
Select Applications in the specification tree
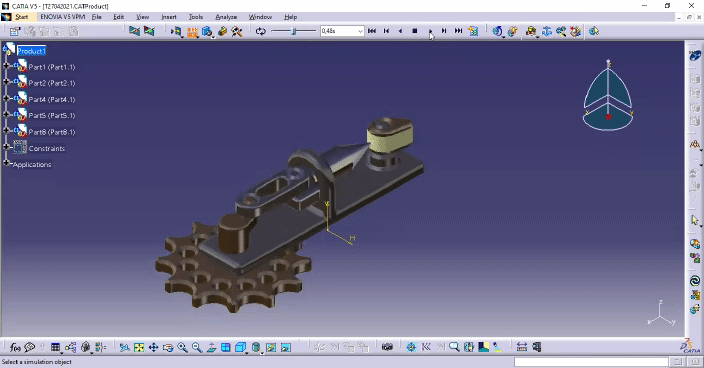click(32, 165)
